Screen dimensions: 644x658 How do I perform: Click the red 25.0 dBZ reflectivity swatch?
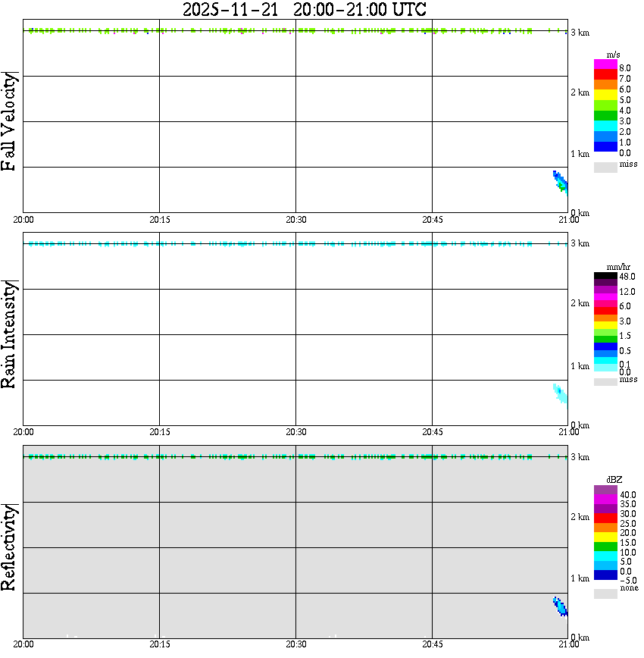pos(605,519)
